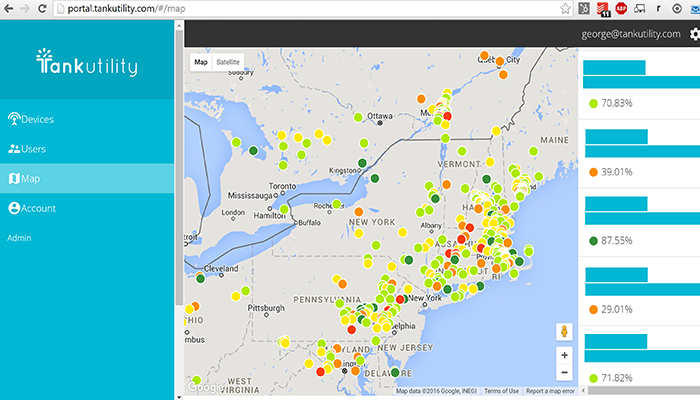Click the red AdBlock extension icon

(x=620, y=8)
